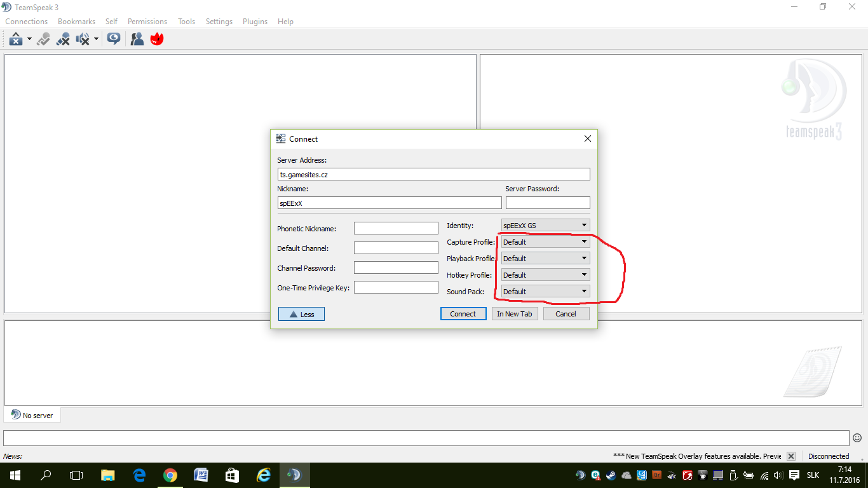This screenshot has height=488, width=868.
Task: Click the speech bubble channel subscription icon
Action: click(x=114, y=39)
